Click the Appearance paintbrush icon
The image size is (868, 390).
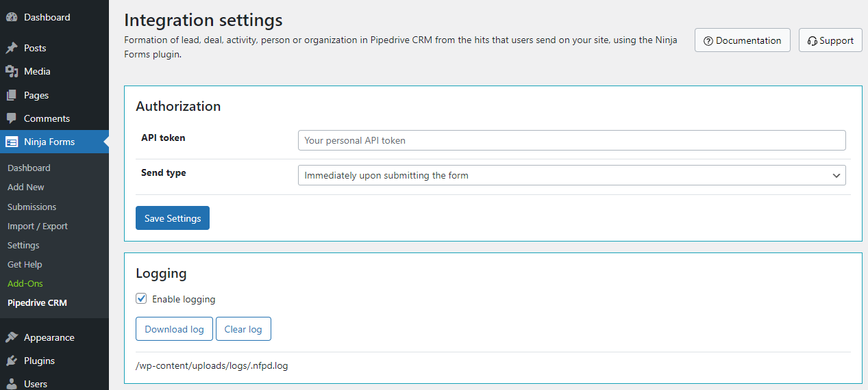(12, 337)
